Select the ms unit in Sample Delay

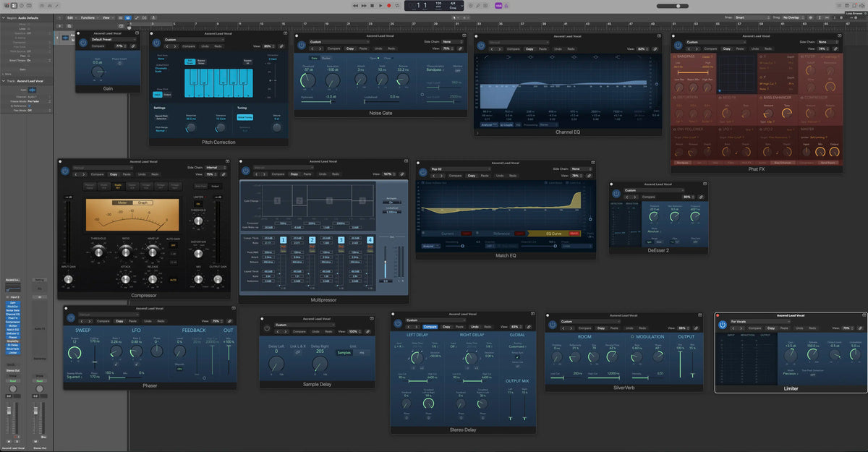click(362, 353)
